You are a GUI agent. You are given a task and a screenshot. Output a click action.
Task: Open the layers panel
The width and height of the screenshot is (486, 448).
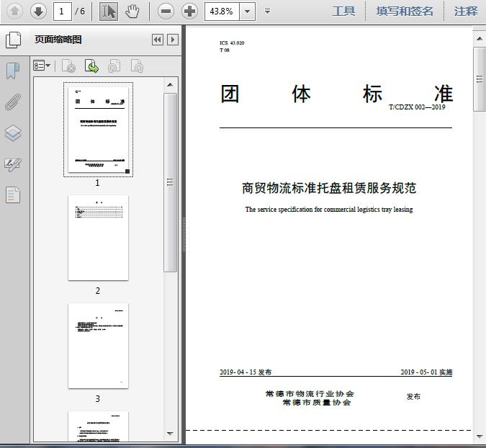click(13, 133)
